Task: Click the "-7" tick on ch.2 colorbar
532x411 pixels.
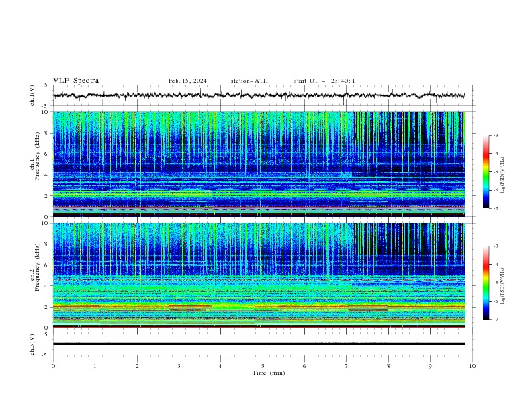Action: point(495,320)
